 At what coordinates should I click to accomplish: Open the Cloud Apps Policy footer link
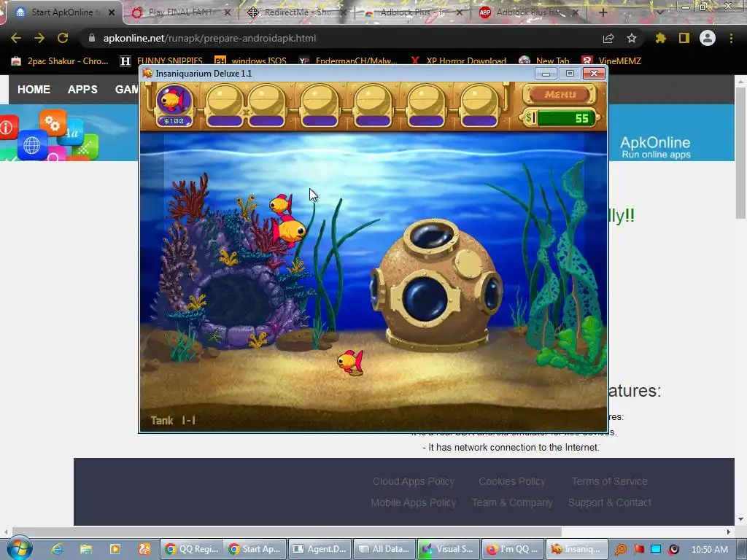coord(414,481)
